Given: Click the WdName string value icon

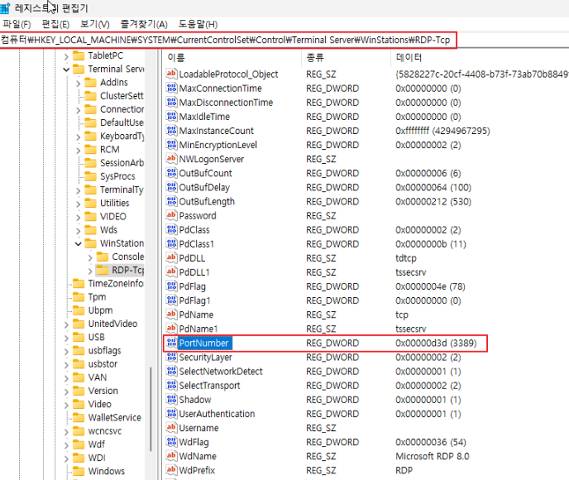Looking at the screenshot, I should pos(171,456).
